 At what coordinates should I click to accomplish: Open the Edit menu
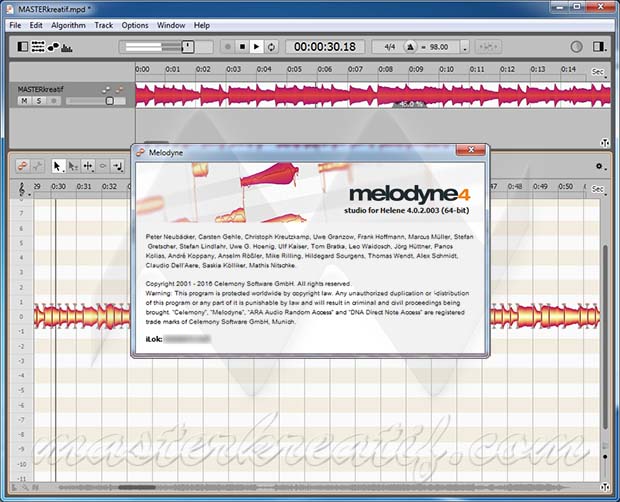point(36,25)
